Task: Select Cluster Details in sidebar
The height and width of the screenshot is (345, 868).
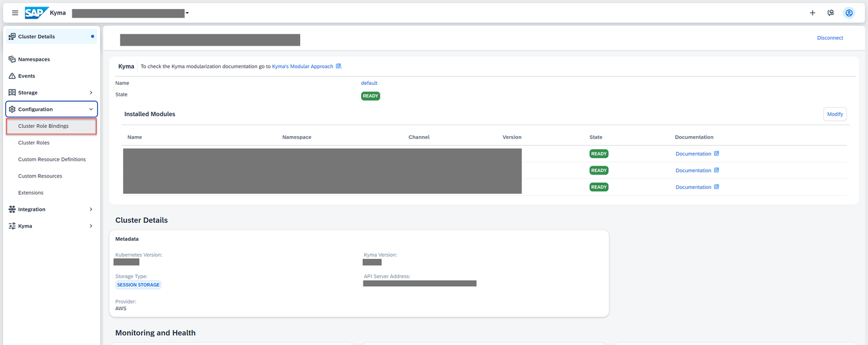Action: click(x=51, y=37)
